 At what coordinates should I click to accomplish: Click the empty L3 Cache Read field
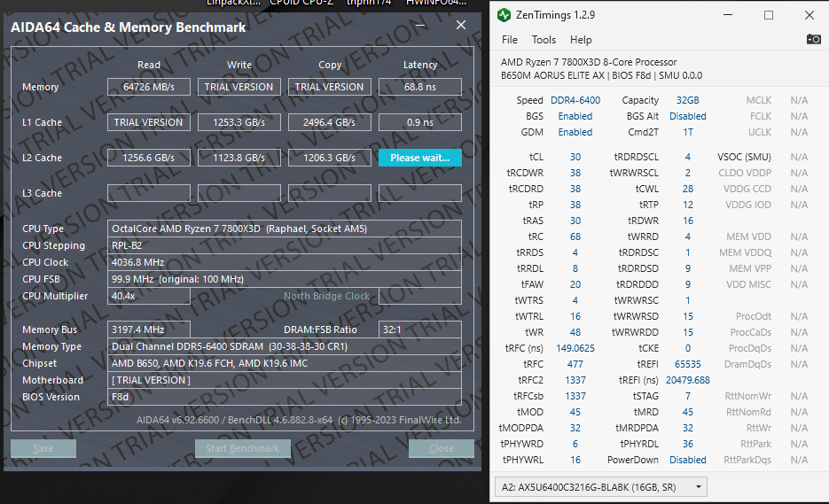coord(149,193)
